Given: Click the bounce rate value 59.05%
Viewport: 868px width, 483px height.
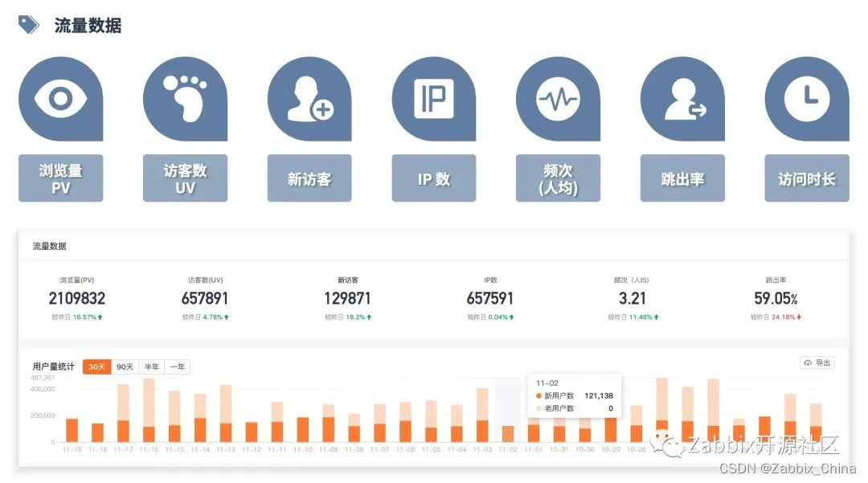Looking at the screenshot, I should (x=776, y=299).
